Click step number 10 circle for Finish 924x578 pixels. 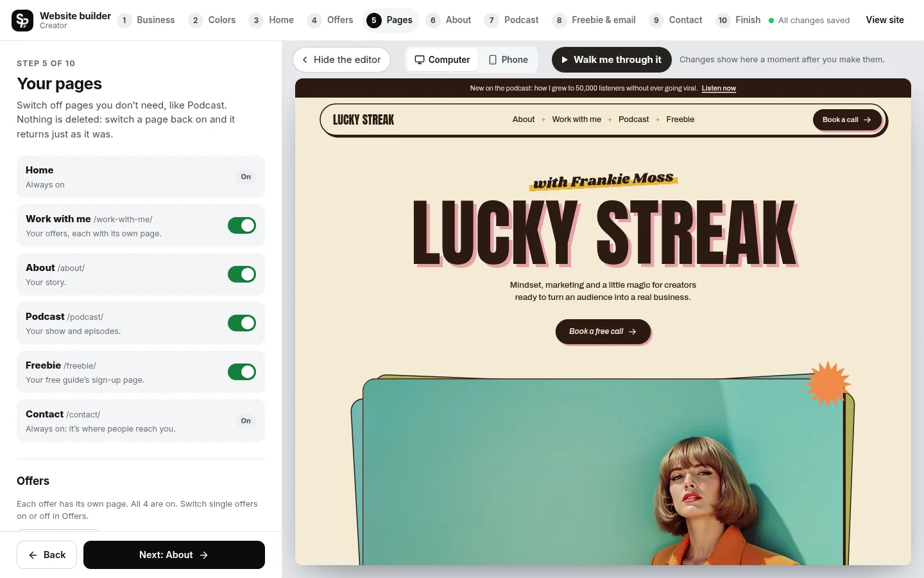[x=723, y=21]
